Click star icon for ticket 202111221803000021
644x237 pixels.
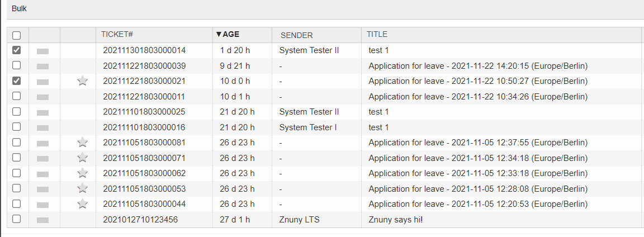83,81
